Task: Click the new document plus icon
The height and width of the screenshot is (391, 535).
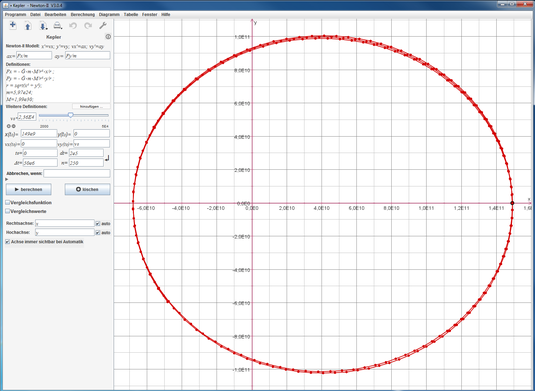Action: 13,25
